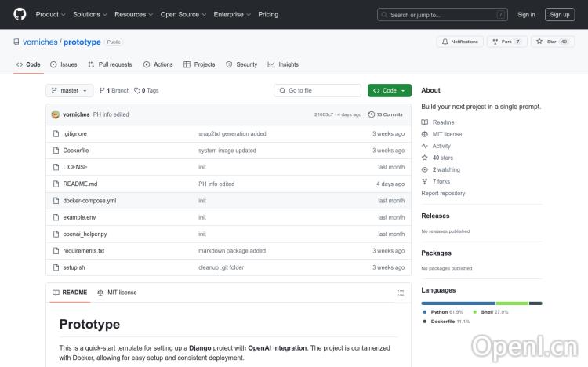This screenshot has height=367, width=588.
Task: Select the MIT license tab
Action: [117, 293]
